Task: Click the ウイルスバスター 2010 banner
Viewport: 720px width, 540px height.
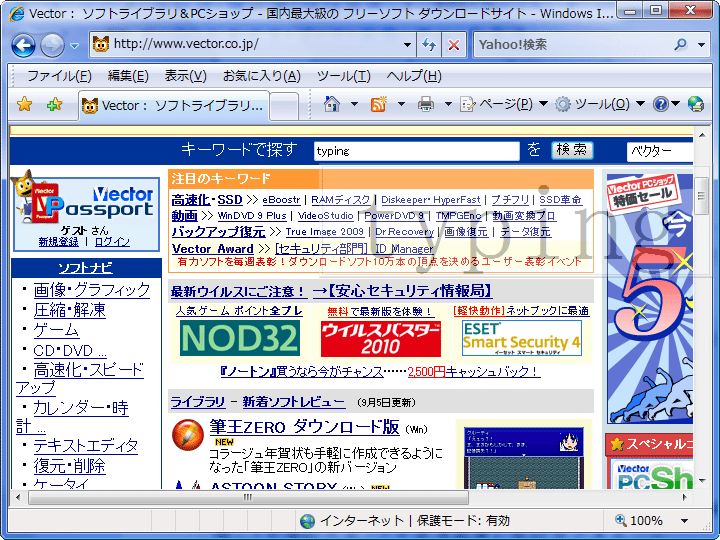Action: (381, 339)
